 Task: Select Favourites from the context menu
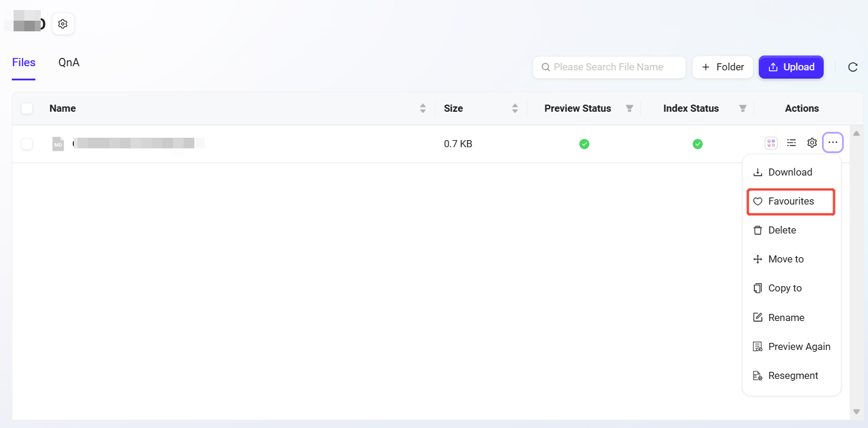pos(791,202)
